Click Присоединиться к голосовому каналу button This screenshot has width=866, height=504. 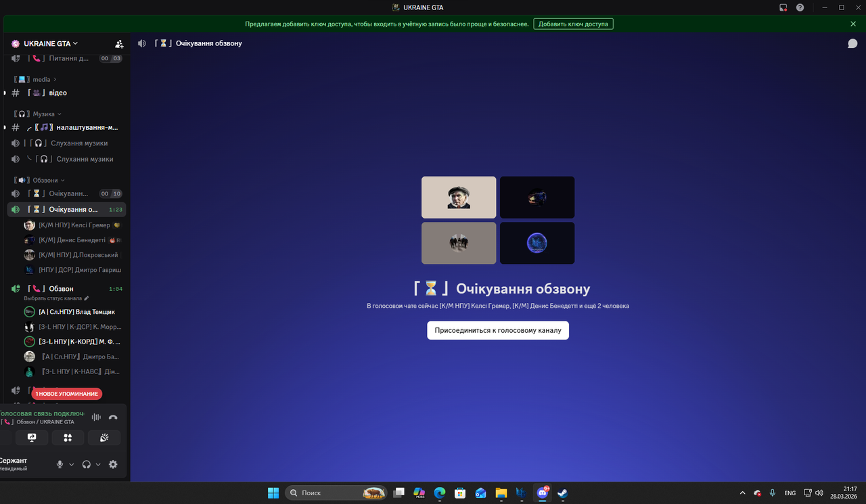click(498, 330)
